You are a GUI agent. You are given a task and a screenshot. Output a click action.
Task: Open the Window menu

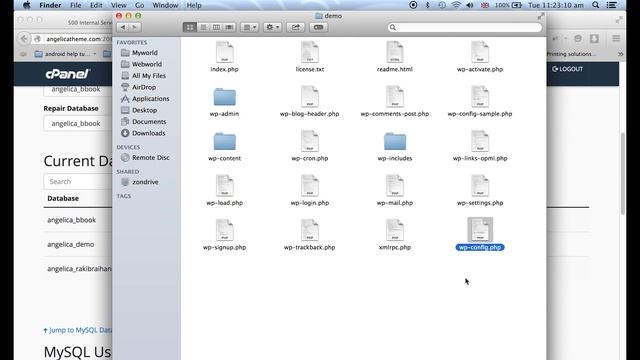pos(165,5)
